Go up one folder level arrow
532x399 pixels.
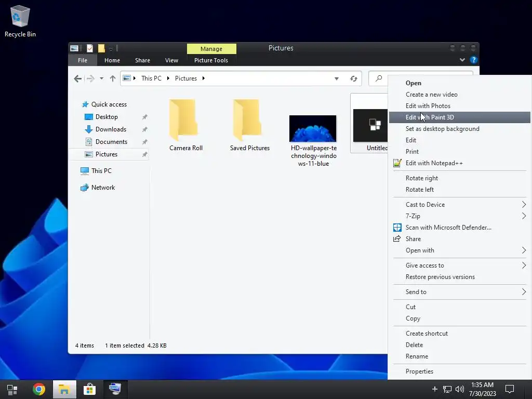(113, 78)
